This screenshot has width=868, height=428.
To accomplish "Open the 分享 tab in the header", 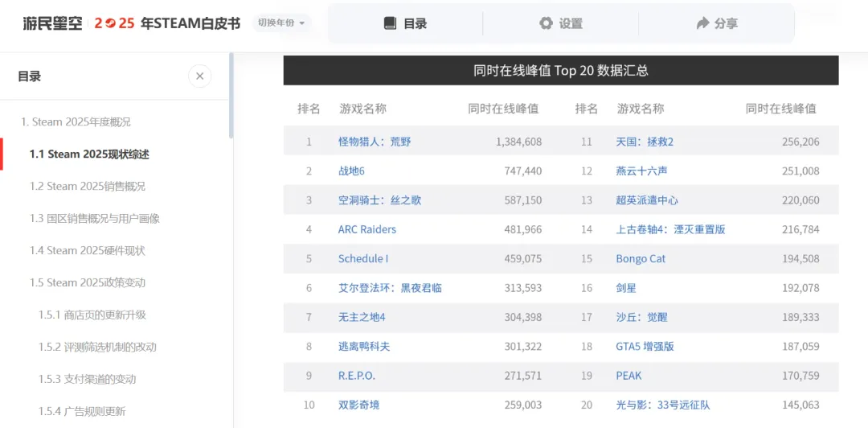I will [x=717, y=23].
